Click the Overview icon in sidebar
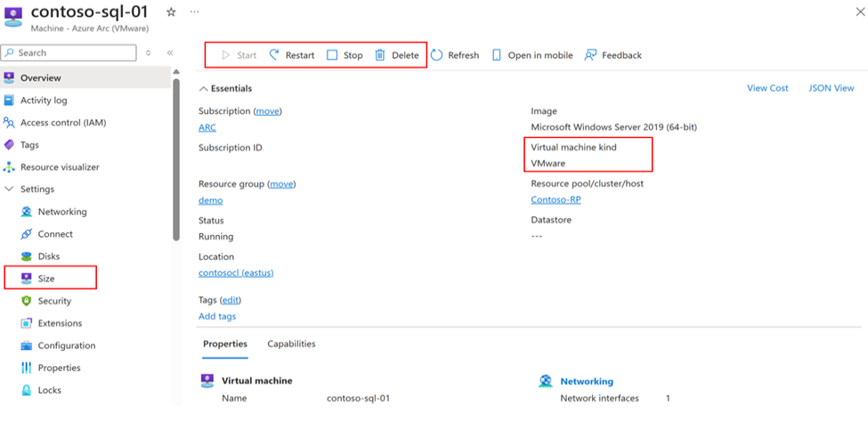Image resolution: width=868 pixels, height=430 pixels. (9, 78)
